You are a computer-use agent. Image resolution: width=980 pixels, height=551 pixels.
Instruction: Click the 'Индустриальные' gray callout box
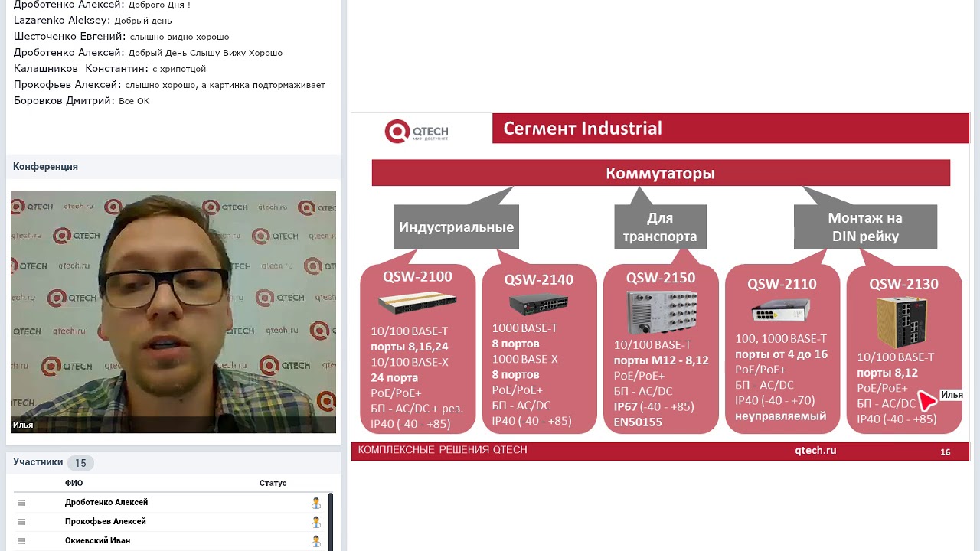pos(456,227)
